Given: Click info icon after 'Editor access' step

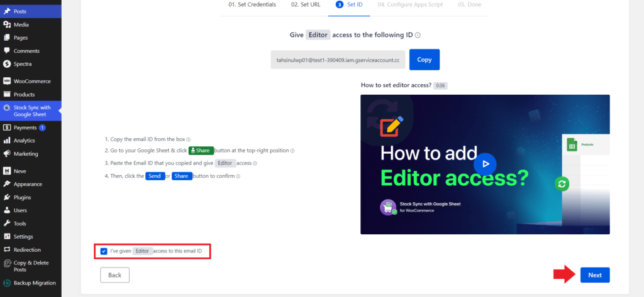Looking at the screenshot, I should (255, 163).
